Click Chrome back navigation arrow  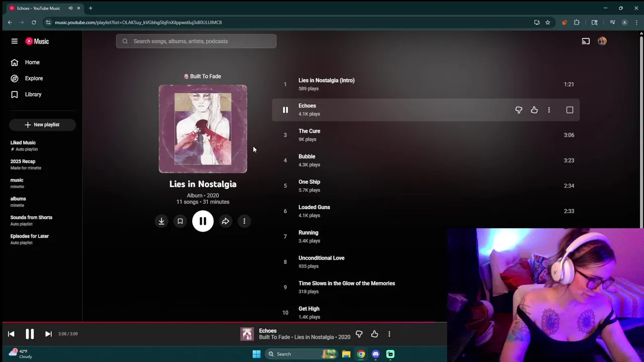[x=10, y=22]
